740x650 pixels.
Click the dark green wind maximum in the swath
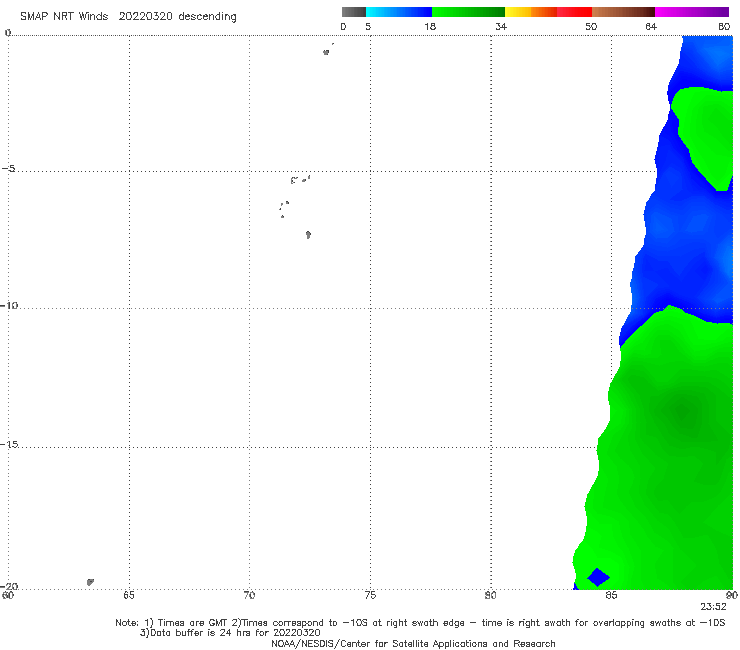[x=682, y=412]
